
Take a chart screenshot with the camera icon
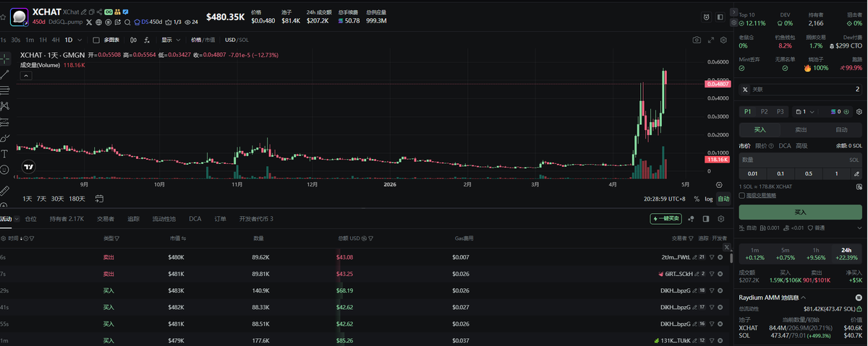[x=696, y=40]
